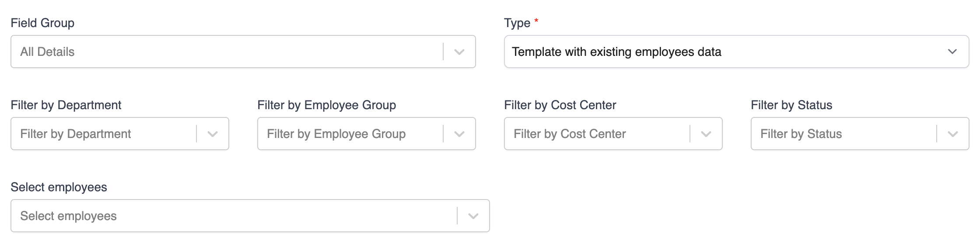The width and height of the screenshot is (980, 241).
Task: Open 'Template with existing employees data' dropdown
Action: [x=700, y=52]
